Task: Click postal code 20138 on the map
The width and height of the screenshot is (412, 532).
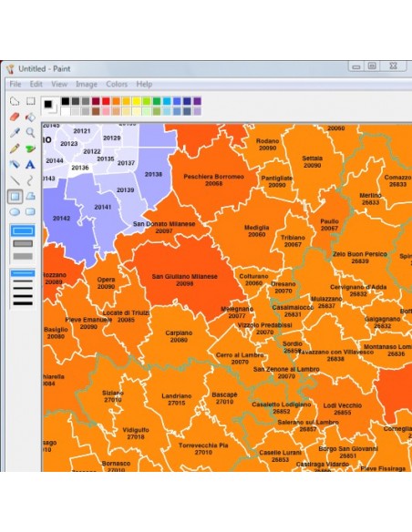Action: 153,174
